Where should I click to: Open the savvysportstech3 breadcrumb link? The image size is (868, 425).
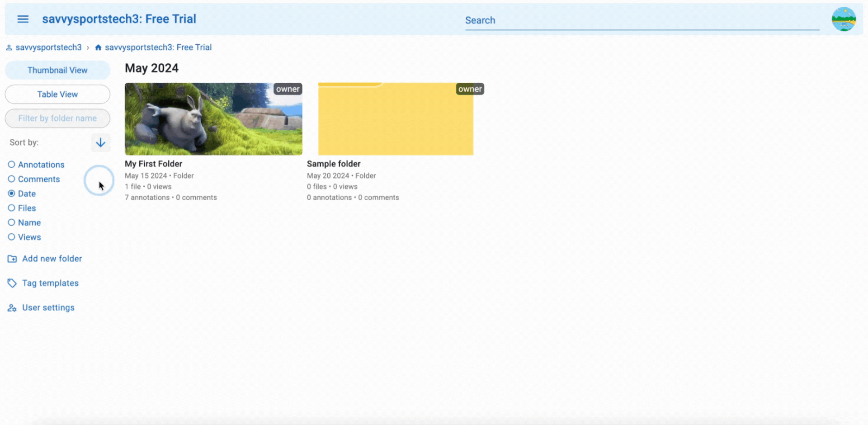pyautogui.click(x=48, y=47)
